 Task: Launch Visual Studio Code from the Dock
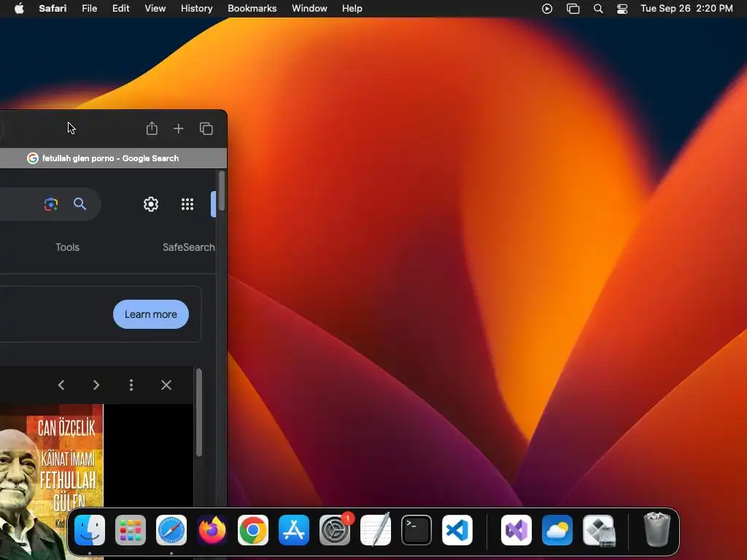(x=457, y=530)
